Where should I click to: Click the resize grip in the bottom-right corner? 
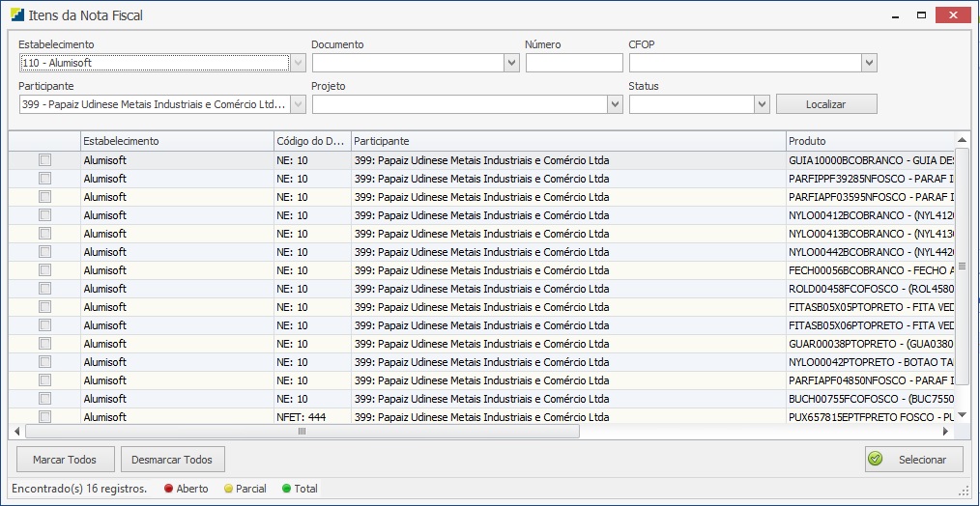pos(963,491)
